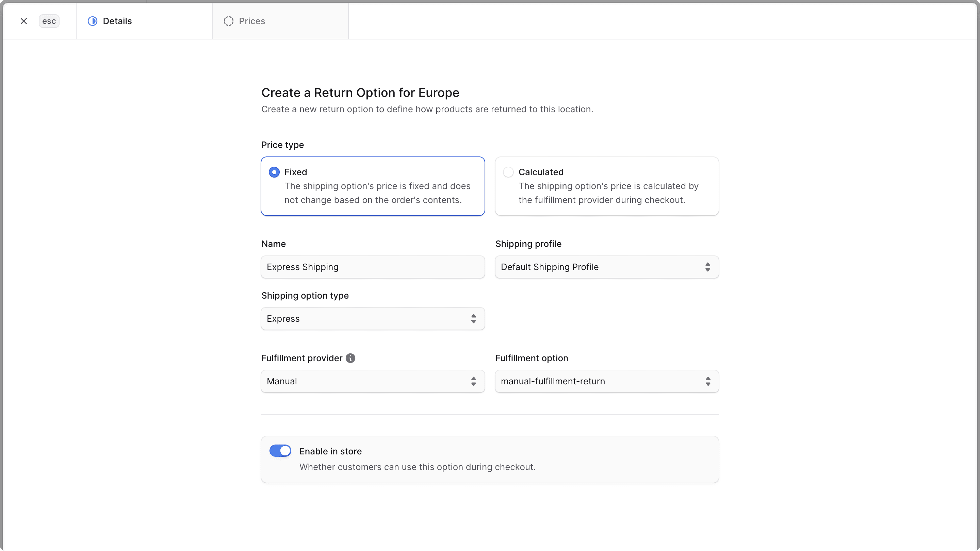980x551 pixels.
Task: Click the info icon beside Fulfillment provider
Action: click(350, 358)
